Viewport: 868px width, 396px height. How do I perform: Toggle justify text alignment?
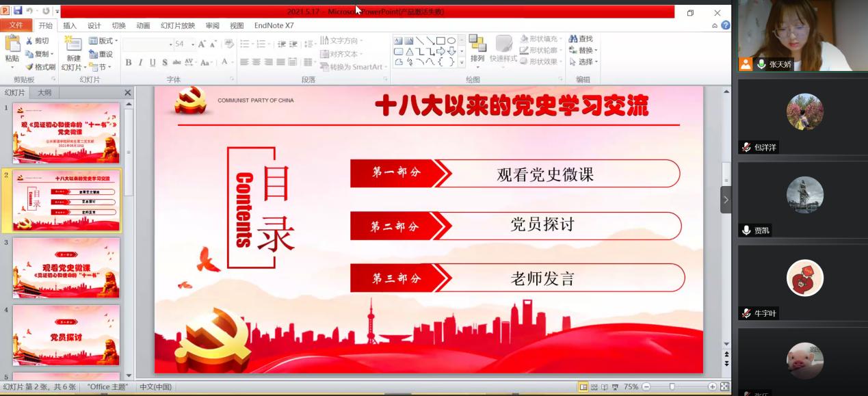coord(280,62)
